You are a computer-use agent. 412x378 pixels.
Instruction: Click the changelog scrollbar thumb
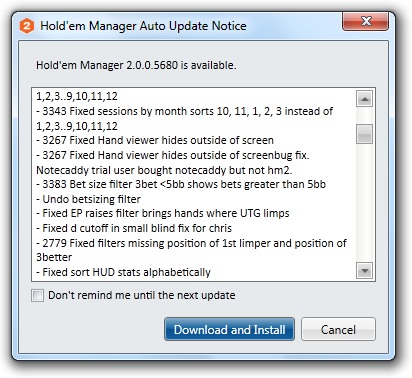tap(364, 134)
